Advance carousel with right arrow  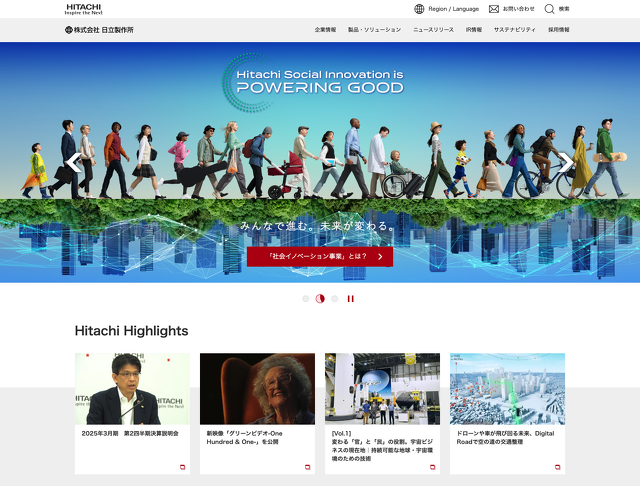pyautogui.click(x=565, y=163)
